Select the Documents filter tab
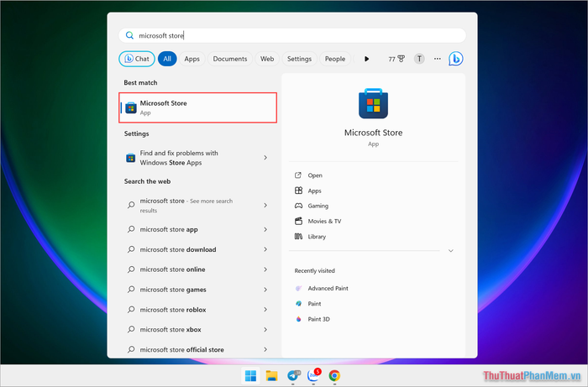This screenshot has width=588, height=387. 230,59
